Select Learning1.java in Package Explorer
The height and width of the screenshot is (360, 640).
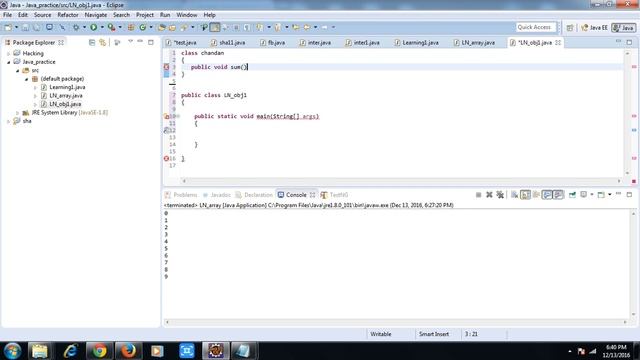coord(67,87)
